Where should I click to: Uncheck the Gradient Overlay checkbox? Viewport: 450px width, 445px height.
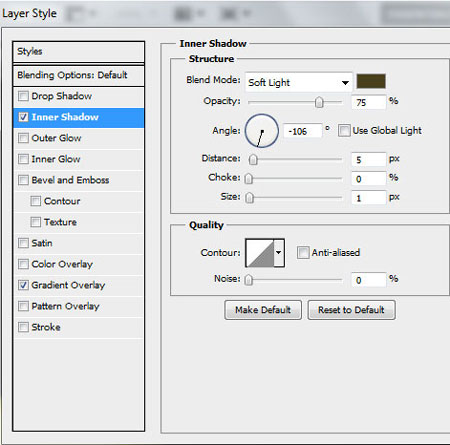23,285
